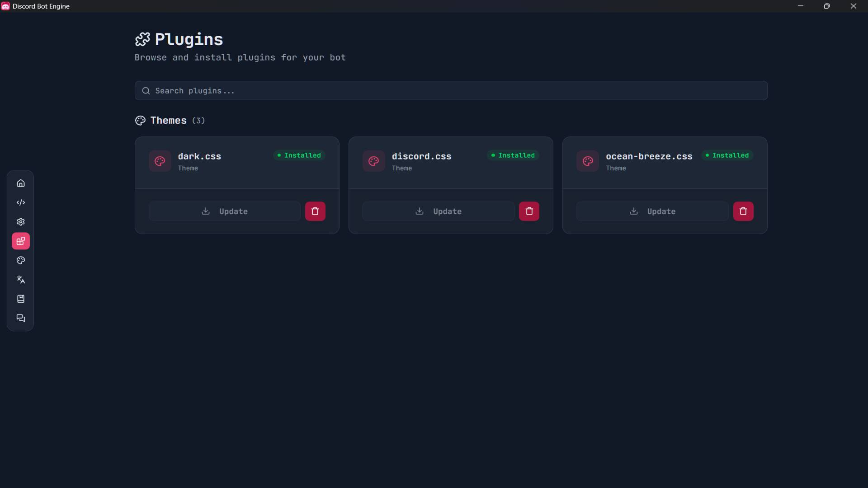Delete the dark.css theme
The width and height of the screenshot is (868, 488).
(x=315, y=211)
